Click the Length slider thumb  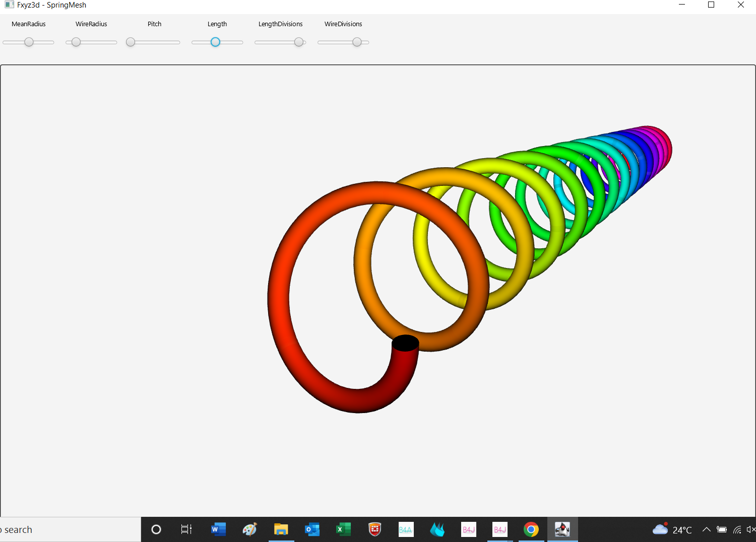(x=215, y=42)
